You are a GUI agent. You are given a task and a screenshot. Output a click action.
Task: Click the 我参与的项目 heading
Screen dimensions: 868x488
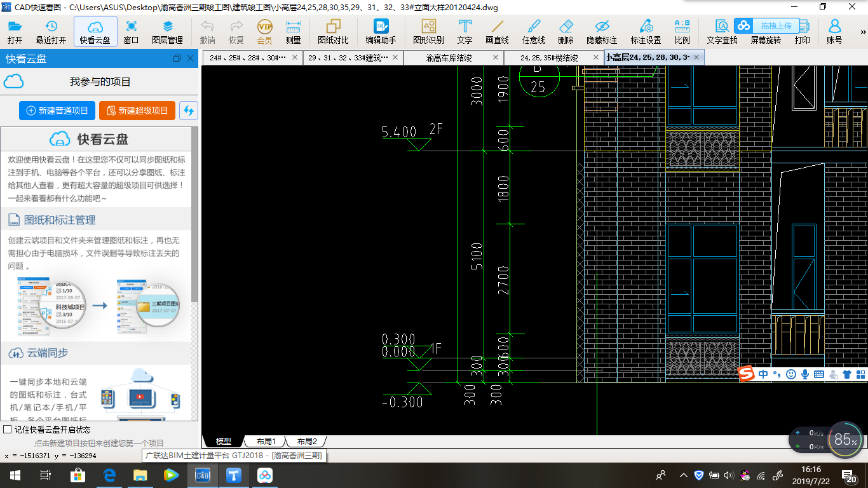(100, 82)
